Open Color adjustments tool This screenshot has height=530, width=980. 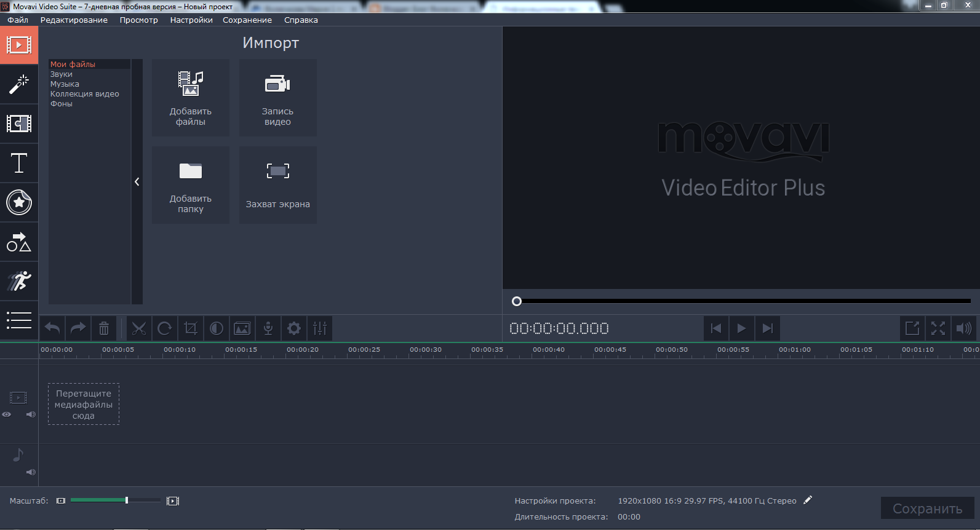217,328
